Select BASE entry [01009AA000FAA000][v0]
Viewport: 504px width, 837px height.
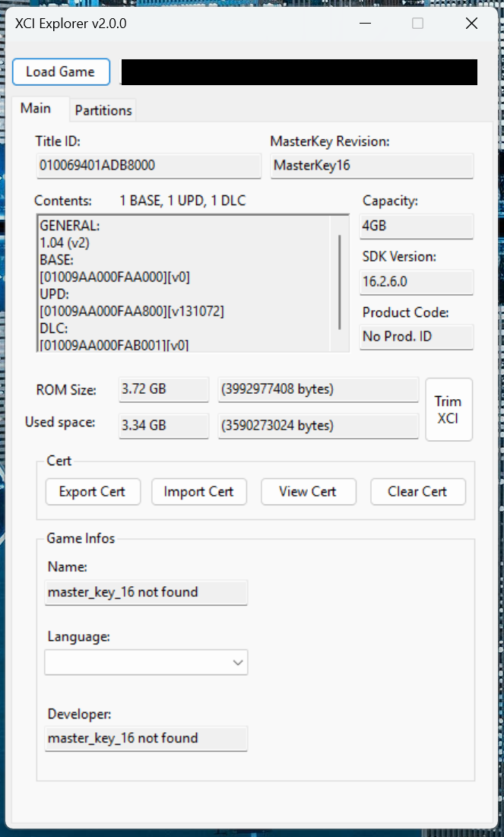(115, 277)
